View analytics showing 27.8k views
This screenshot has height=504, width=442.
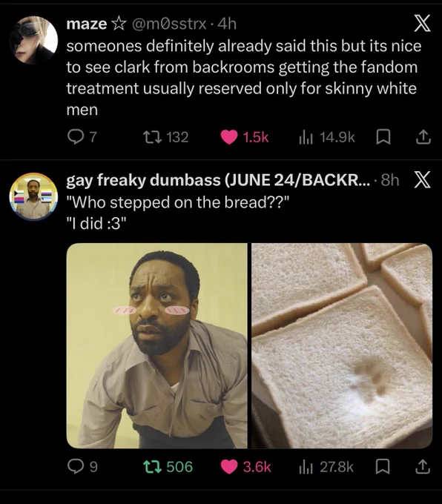tap(326, 467)
